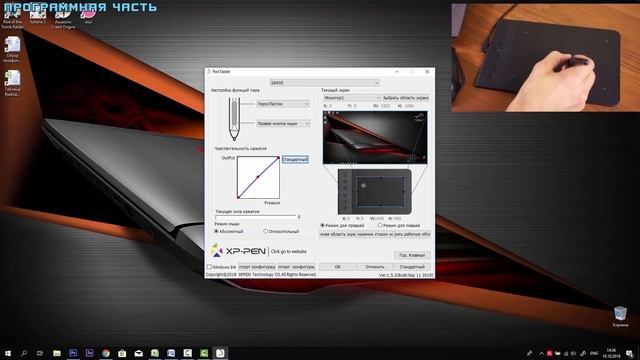Open pen tip function dropdown
Viewport: 640px width, 360px height.
(x=283, y=104)
